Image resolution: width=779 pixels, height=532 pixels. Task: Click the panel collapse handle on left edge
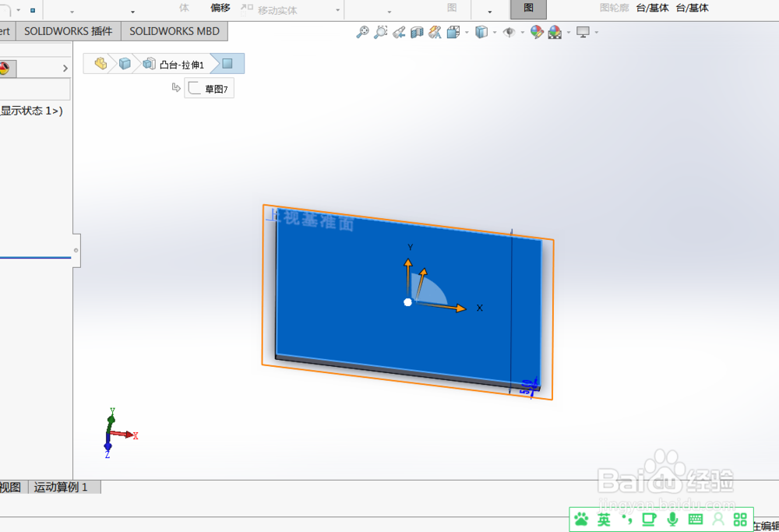pos(76,250)
